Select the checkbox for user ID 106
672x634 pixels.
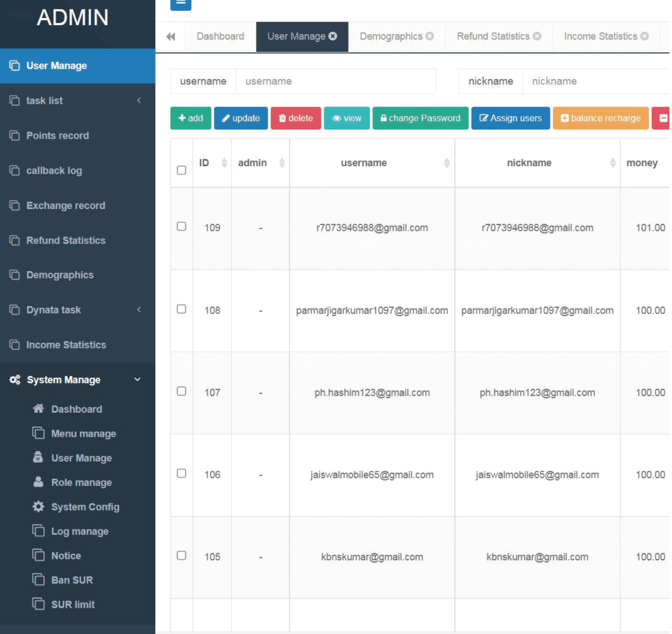point(182,474)
